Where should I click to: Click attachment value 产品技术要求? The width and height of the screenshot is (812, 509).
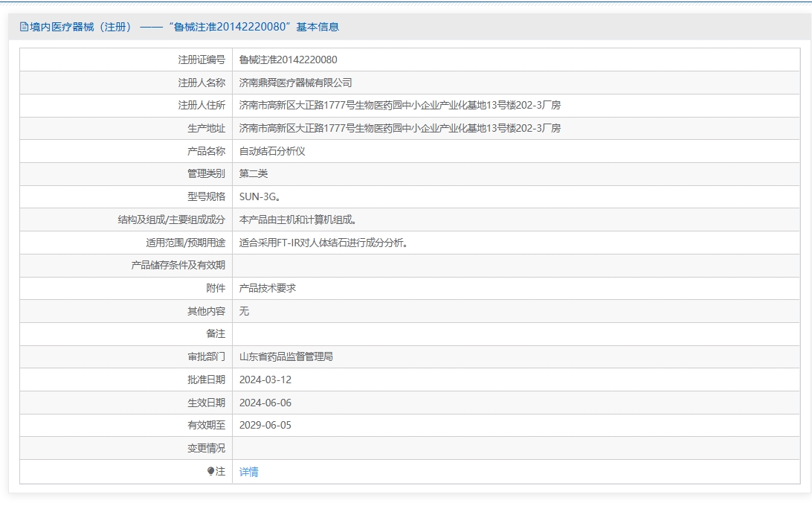click(x=267, y=288)
